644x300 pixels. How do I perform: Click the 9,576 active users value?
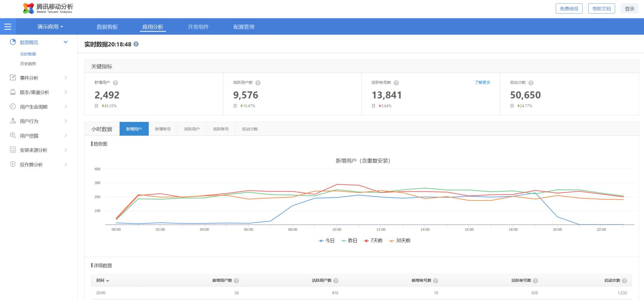[246, 95]
